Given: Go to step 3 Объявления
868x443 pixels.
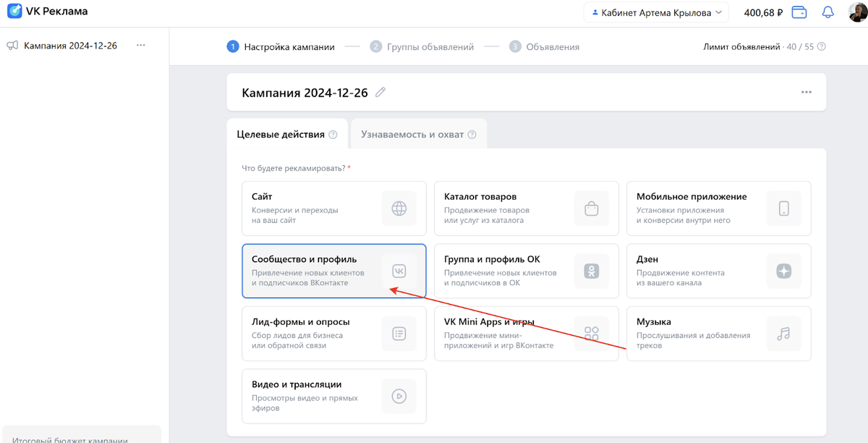Looking at the screenshot, I should pos(544,47).
